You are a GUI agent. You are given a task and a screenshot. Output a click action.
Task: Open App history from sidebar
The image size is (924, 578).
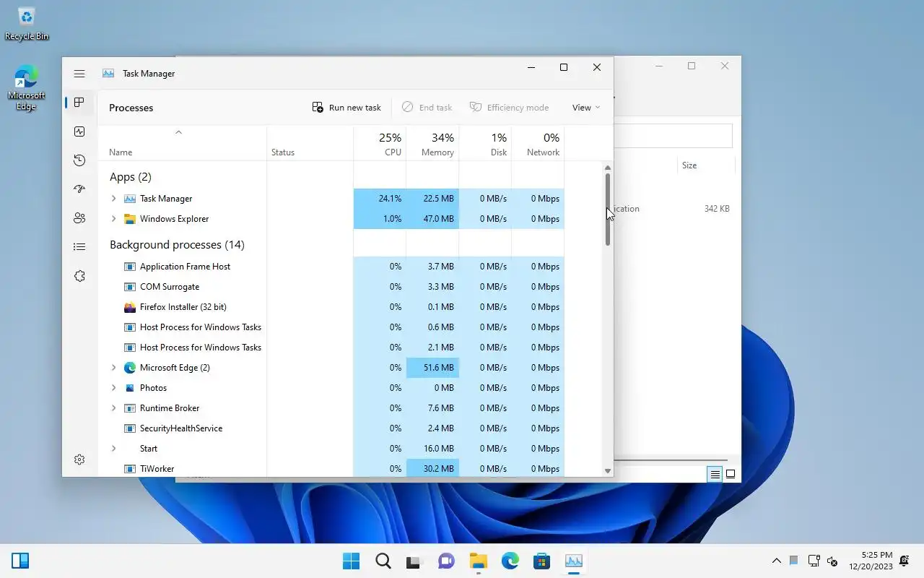(79, 160)
